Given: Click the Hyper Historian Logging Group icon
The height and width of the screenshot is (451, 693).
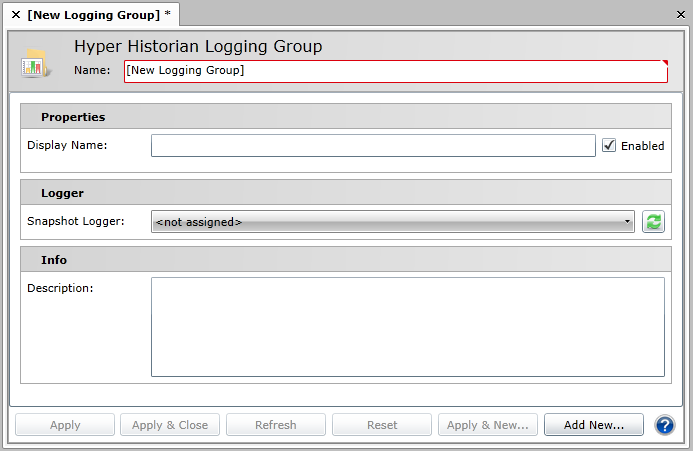Looking at the screenshot, I should click(x=37, y=63).
